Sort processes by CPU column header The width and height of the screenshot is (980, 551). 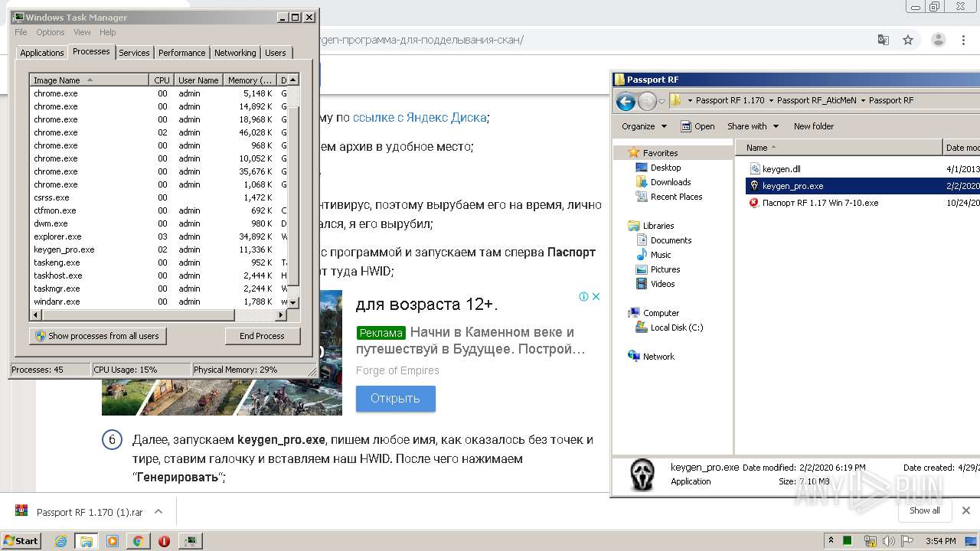tap(162, 80)
